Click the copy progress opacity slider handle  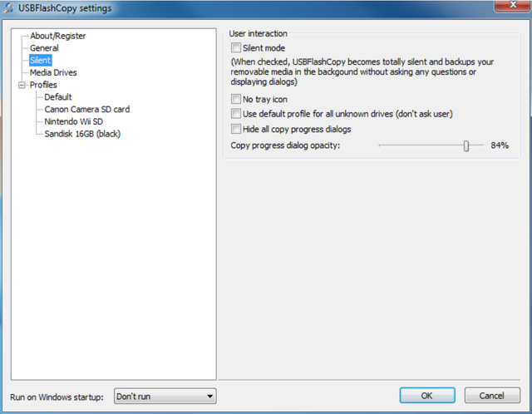466,146
